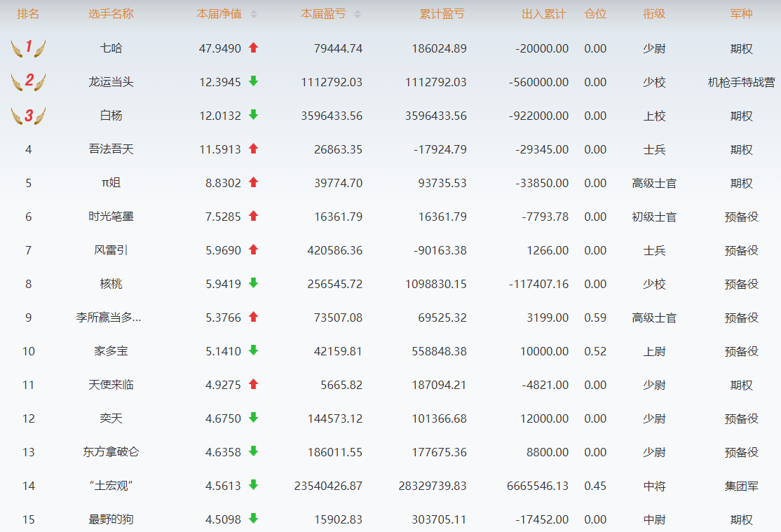781x532 pixels.
Task: Select the 仓位 value 0.45
Action: point(595,486)
